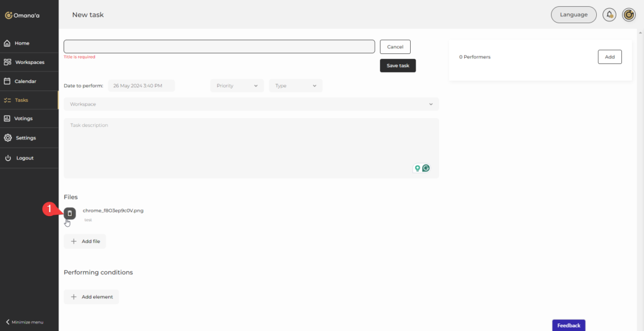Click the plus icon on Add file

coord(74,241)
